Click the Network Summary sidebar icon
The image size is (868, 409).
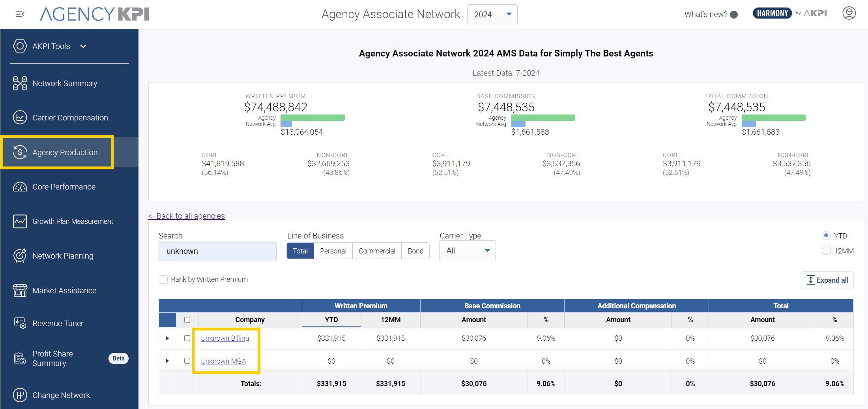(x=20, y=83)
